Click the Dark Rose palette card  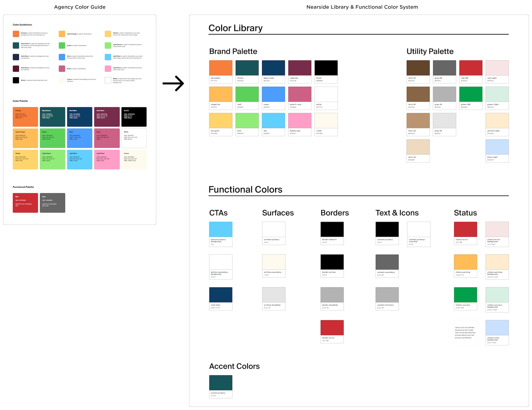[107, 117]
